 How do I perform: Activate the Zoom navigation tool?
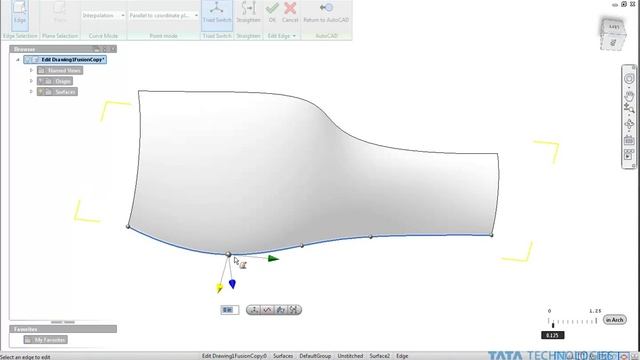click(629, 109)
